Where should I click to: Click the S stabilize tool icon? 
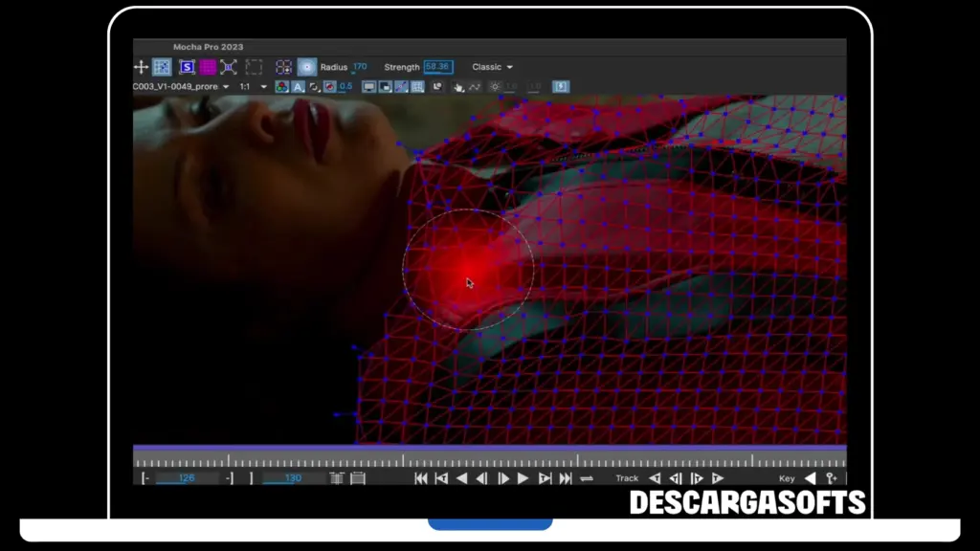[x=187, y=67]
